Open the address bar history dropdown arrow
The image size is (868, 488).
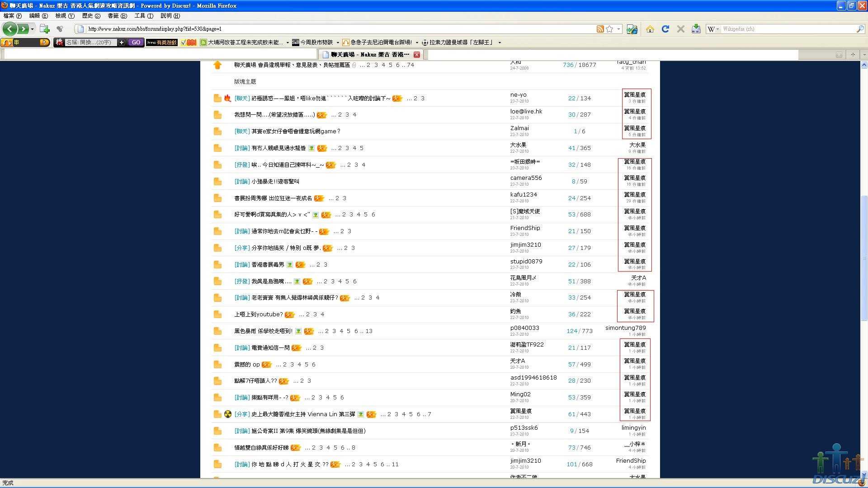(619, 29)
